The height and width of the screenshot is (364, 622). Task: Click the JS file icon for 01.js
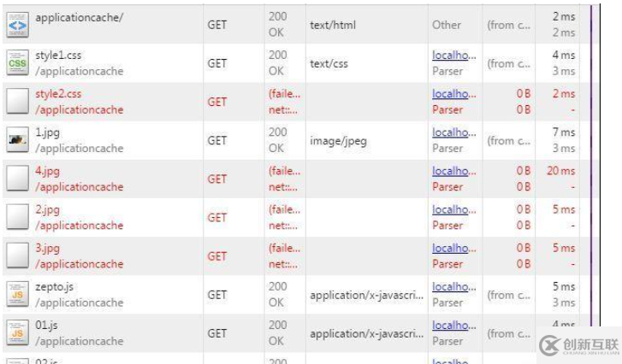[x=17, y=333]
